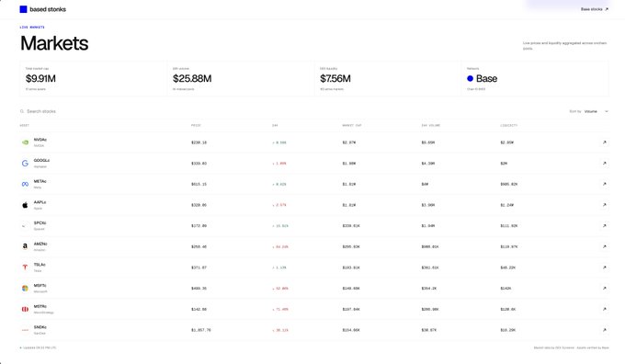Click the NVDA row price cell

199,142
